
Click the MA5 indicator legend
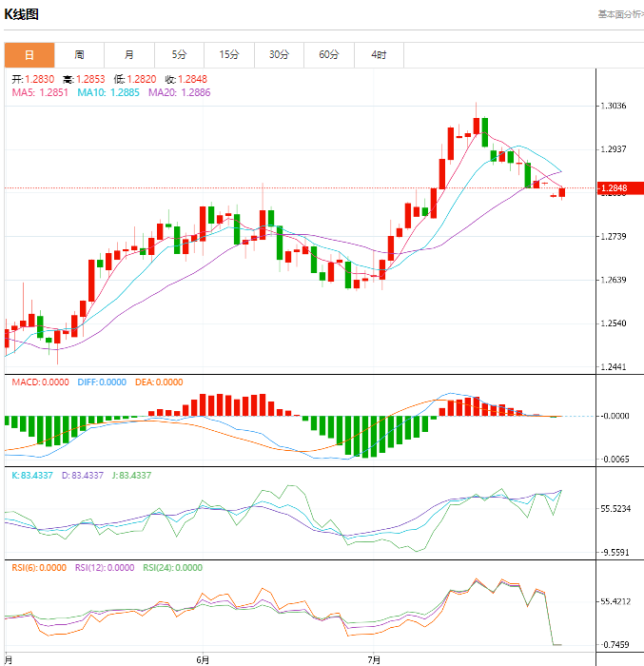point(39,93)
